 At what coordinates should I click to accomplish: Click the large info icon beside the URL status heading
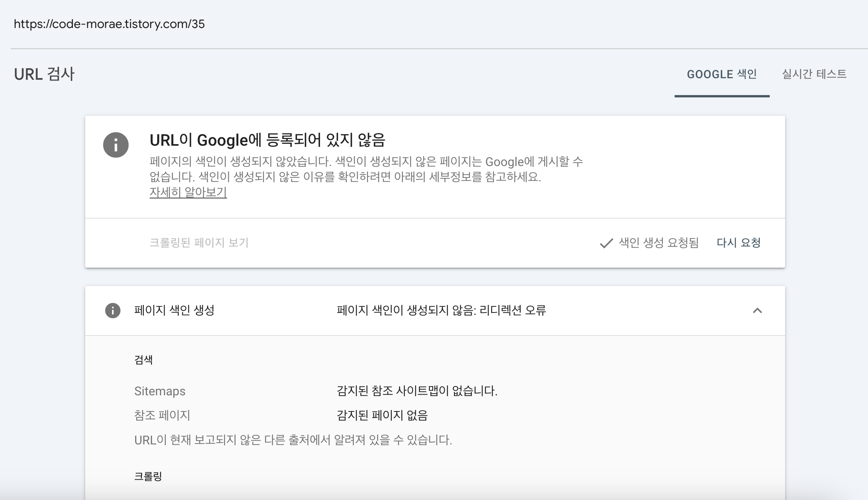point(116,145)
